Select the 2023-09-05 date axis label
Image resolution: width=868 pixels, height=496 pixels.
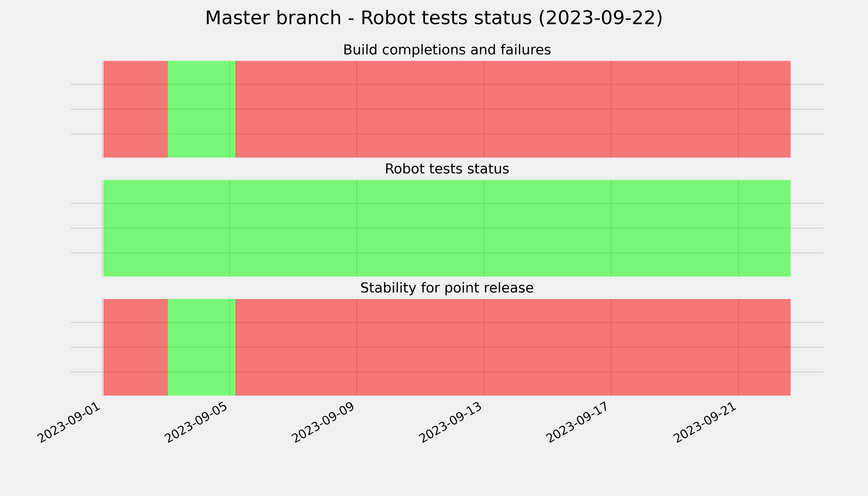click(197, 422)
